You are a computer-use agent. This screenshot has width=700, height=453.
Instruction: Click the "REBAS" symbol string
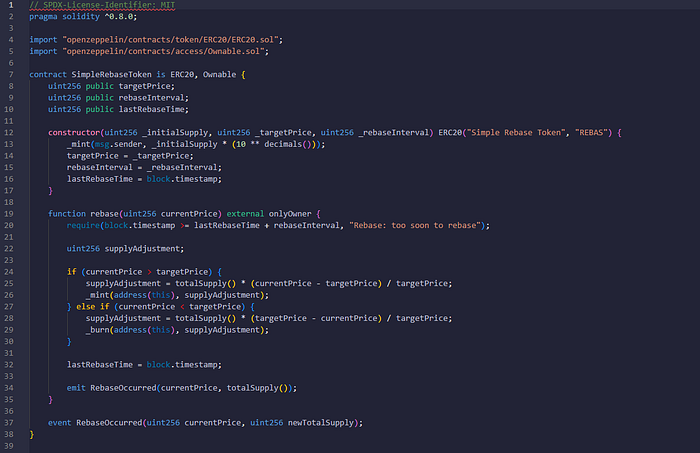click(x=591, y=133)
